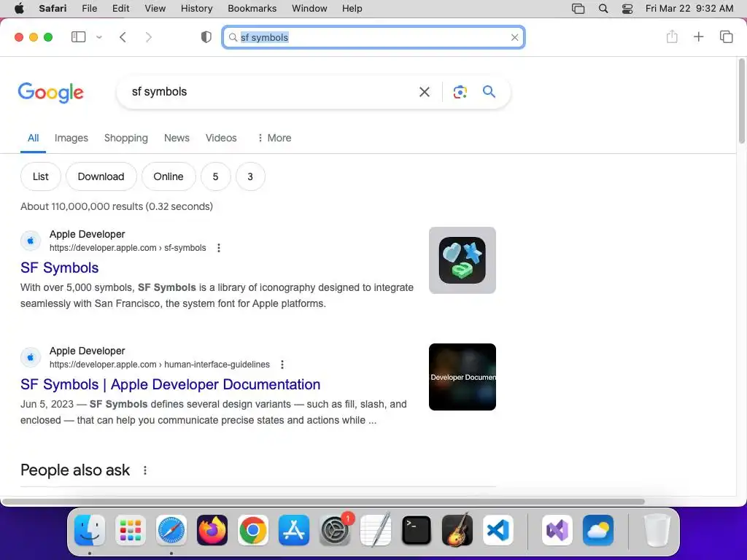
Task: Open the History menu
Action: (x=196, y=9)
